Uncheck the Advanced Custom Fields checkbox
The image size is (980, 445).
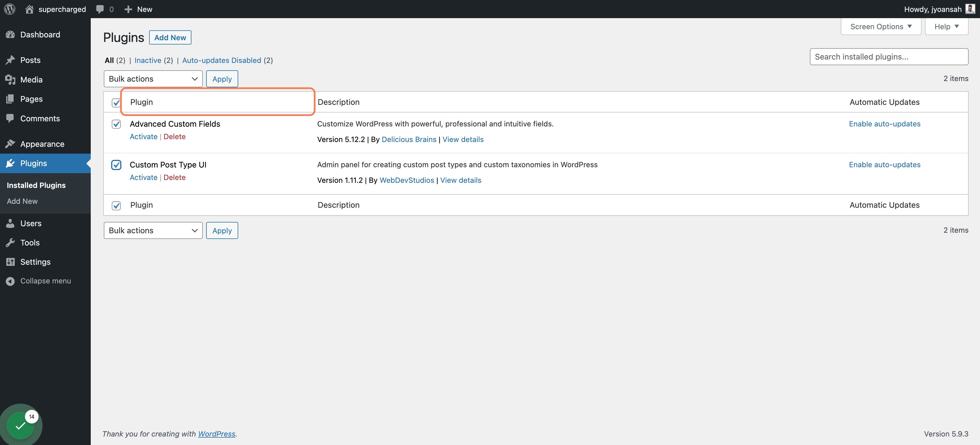(x=116, y=124)
